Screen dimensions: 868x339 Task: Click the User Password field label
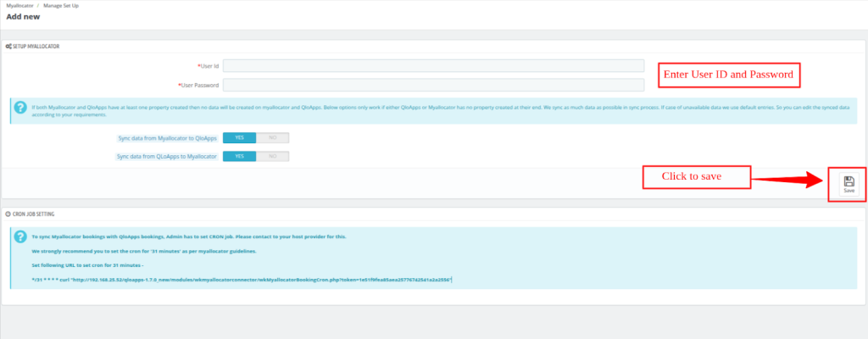tap(199, 85)
